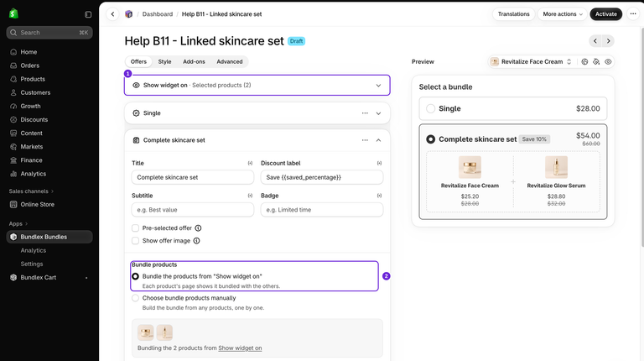Go back with the top arrow button
Viewport: 644px width, 361px height.
coord(112,14)
